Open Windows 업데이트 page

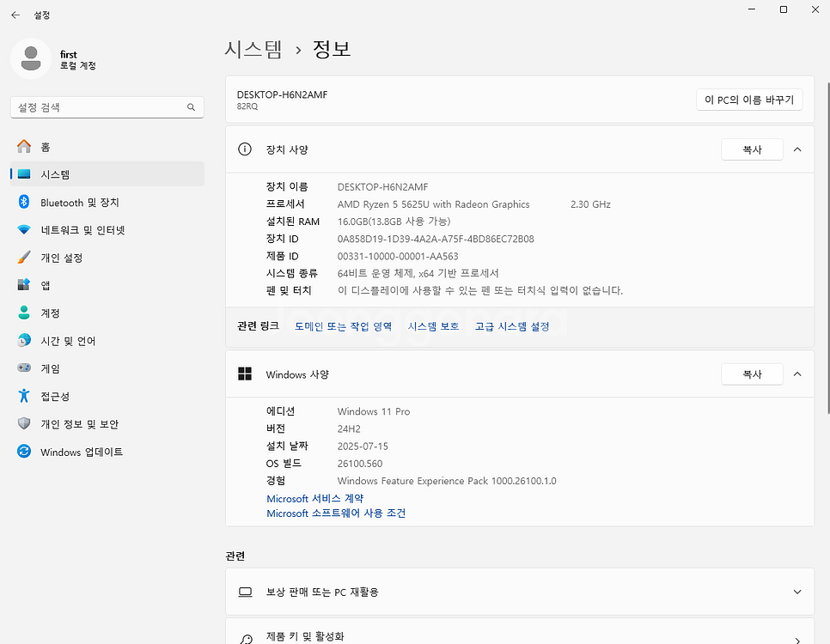(107, 452)
